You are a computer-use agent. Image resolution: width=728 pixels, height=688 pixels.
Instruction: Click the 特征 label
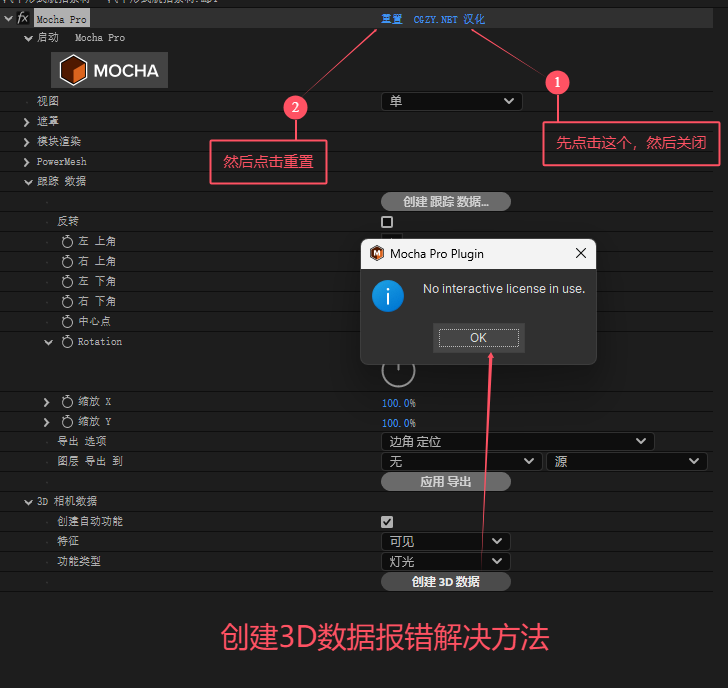point(68,541)
